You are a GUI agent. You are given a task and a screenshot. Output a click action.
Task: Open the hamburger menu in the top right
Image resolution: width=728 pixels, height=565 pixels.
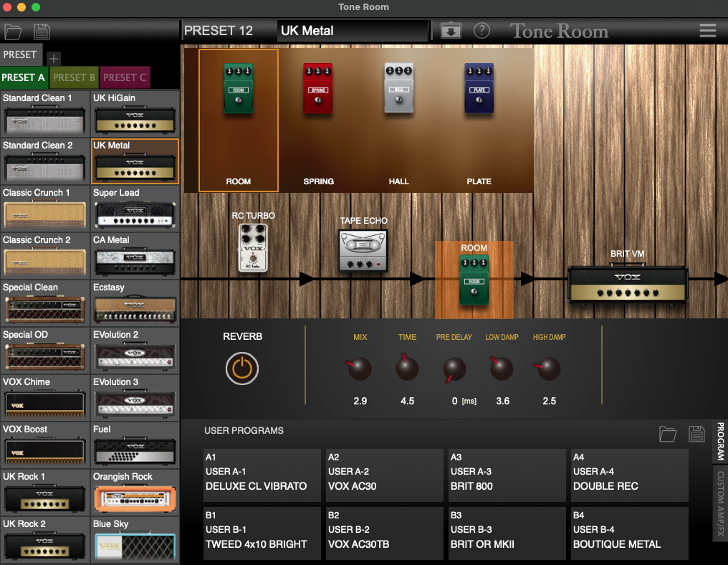pos(707,31)
